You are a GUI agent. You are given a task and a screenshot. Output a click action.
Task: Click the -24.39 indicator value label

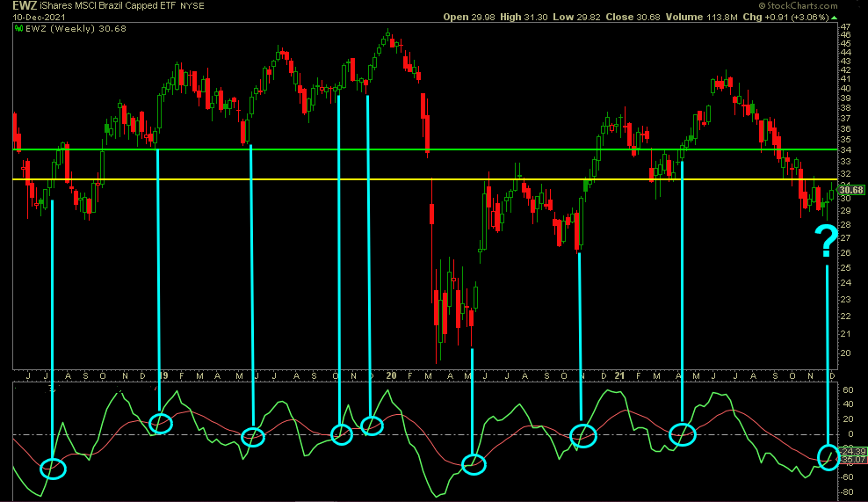(851, 451)
